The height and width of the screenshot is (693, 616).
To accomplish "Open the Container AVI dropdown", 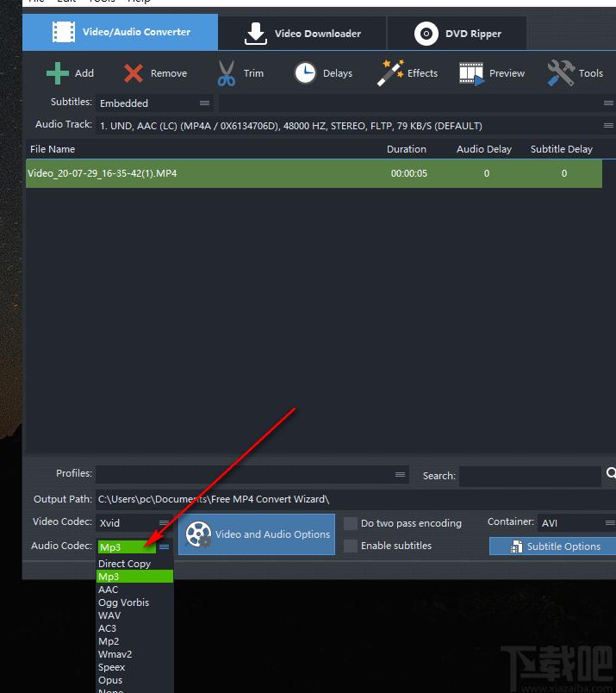I will click(x=576, y=523).
